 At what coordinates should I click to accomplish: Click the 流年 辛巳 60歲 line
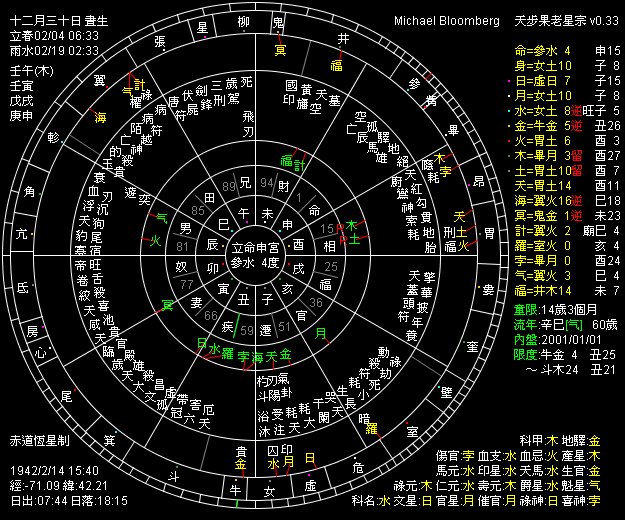click(x=564, y=325)
